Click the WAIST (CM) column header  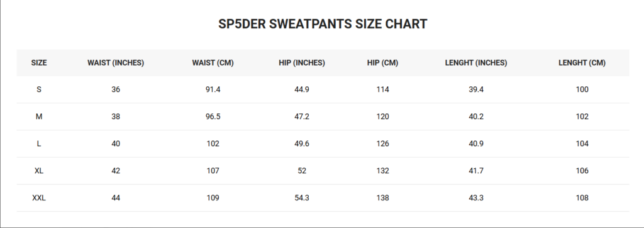(213, 63)
